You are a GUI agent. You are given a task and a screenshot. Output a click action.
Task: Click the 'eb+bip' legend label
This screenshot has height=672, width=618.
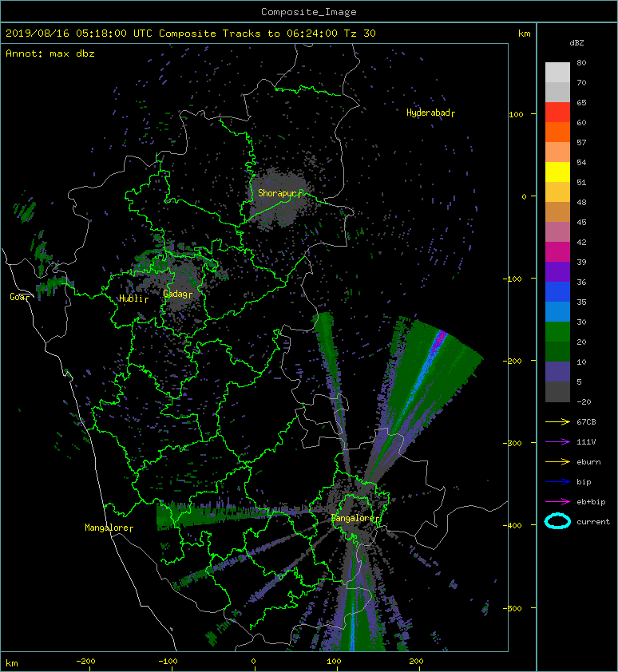coord(591,502)
